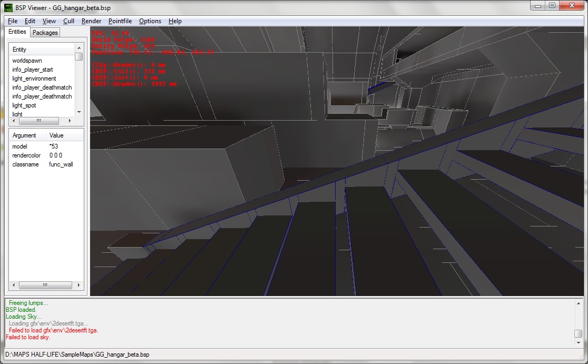The width and height of the screenshot is (588, 364).
Task: Open the Cull menu
Action: tap(68, 21)
